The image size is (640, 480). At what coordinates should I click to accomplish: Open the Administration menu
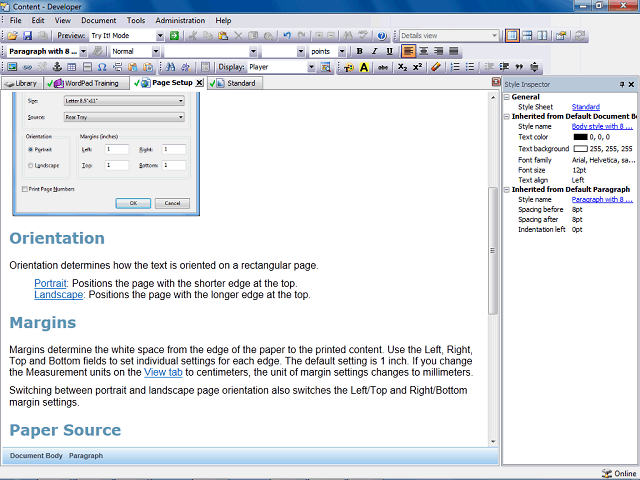[180, 20]
